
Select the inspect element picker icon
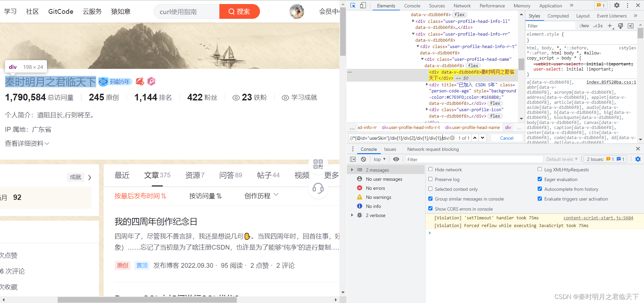click(x=353, y=5)
